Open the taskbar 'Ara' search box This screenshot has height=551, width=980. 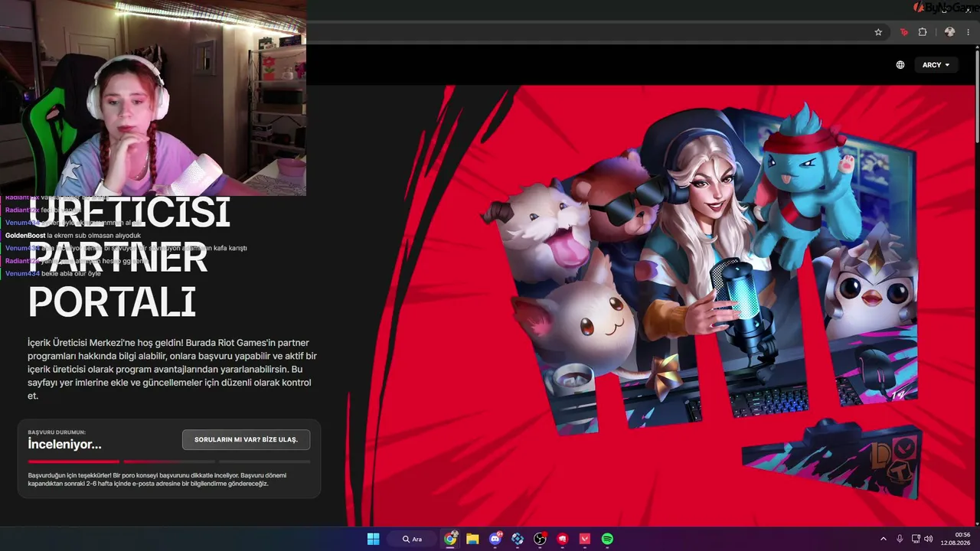click(x=412, y=539)
